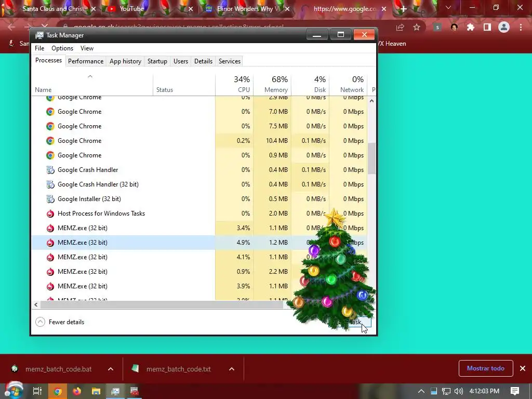Select the MEMZ.exe process using 2.2 MB

pos(199,272)
